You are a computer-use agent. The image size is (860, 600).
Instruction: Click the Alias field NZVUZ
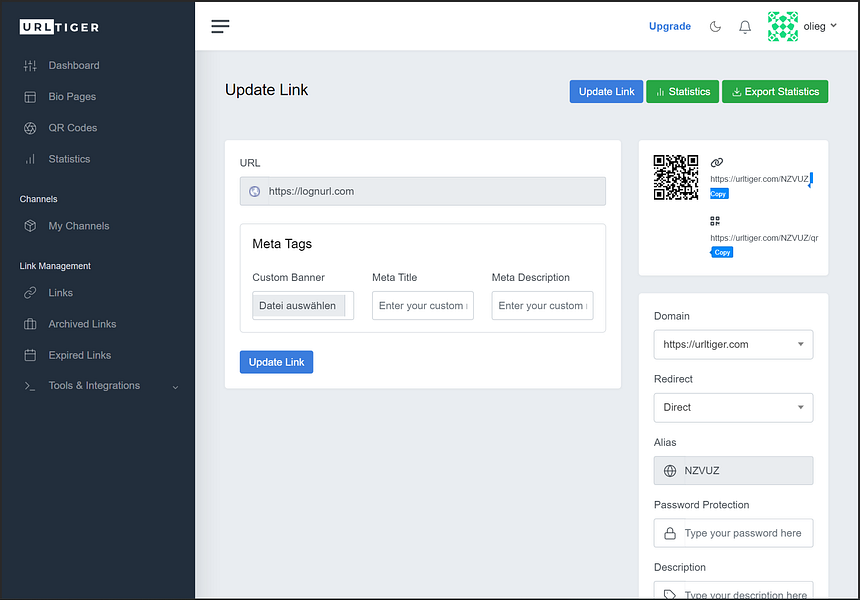pos(733,471)
